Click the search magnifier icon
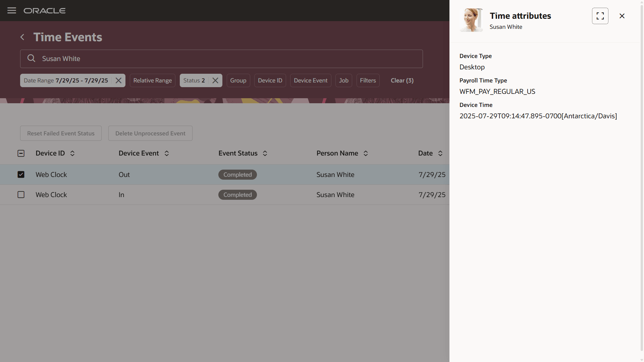 (31, 59)
